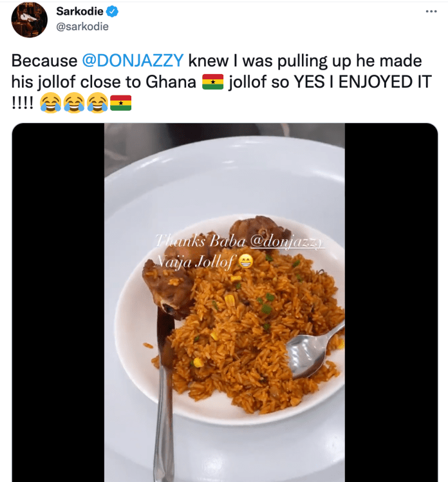Viewport: 448px width, 482px height.
Task: Click the grinning emoji in the video overlay
Action: coord(246,262)
